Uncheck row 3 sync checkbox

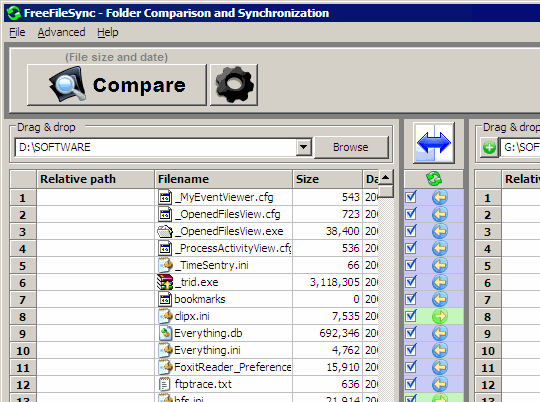click(411, 231)
